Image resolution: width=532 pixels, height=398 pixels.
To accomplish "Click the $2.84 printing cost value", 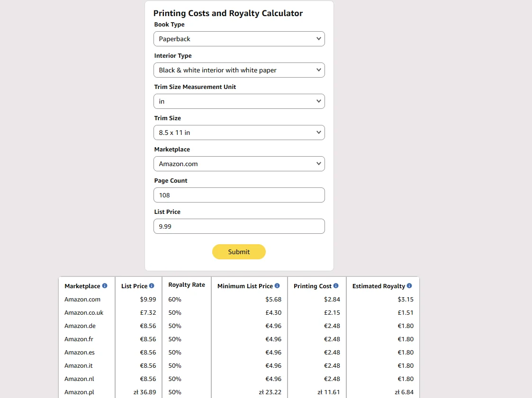I will coord(332,300).
